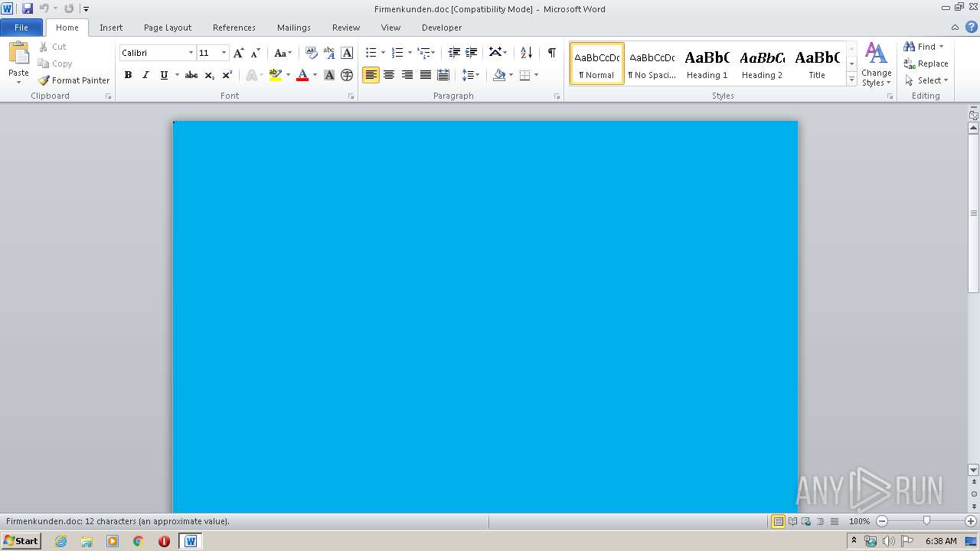The height and width of the screenshot is (551, 980).
Task: Click the 100% zoom level button
Action: pos(859,521)
